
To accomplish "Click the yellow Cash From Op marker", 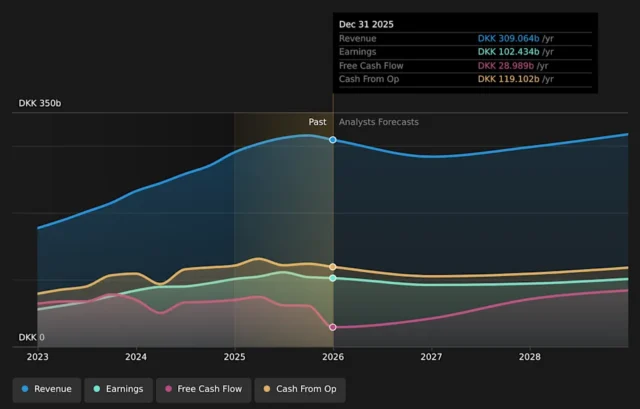I will 333,267.
